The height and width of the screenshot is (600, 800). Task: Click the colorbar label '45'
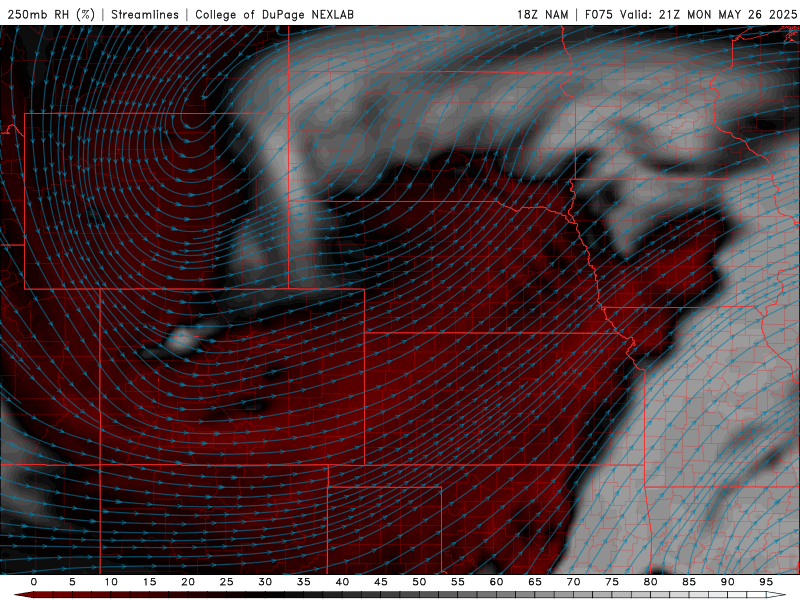click(381, 582)
